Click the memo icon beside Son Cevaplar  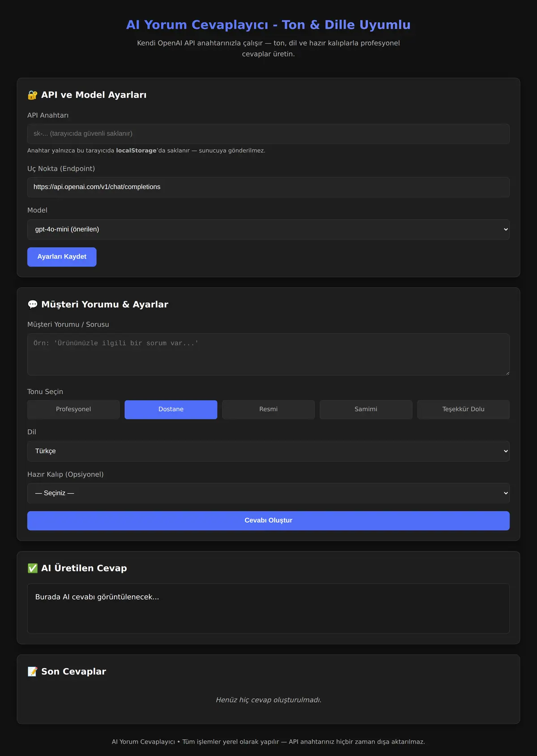click(32, 672)
